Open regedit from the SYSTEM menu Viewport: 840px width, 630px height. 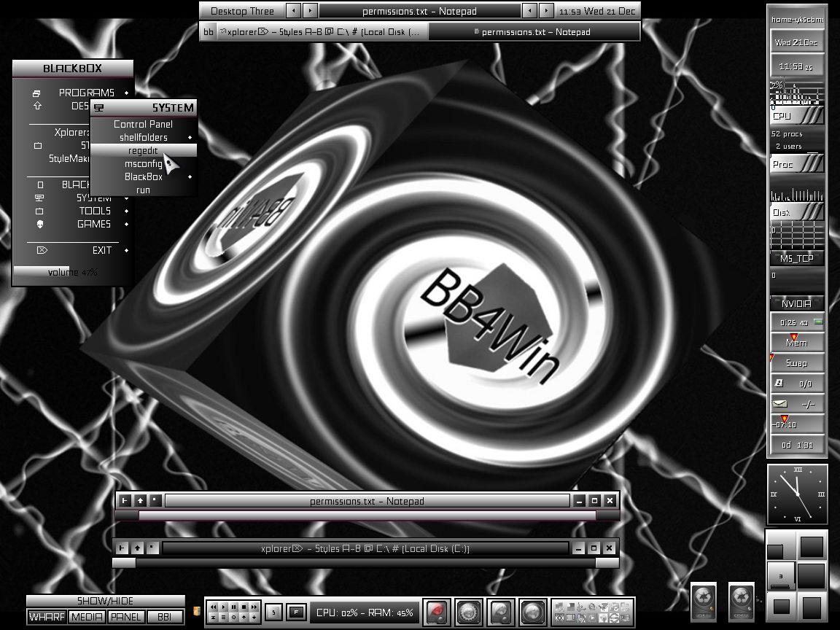click(x=143, y=151)
